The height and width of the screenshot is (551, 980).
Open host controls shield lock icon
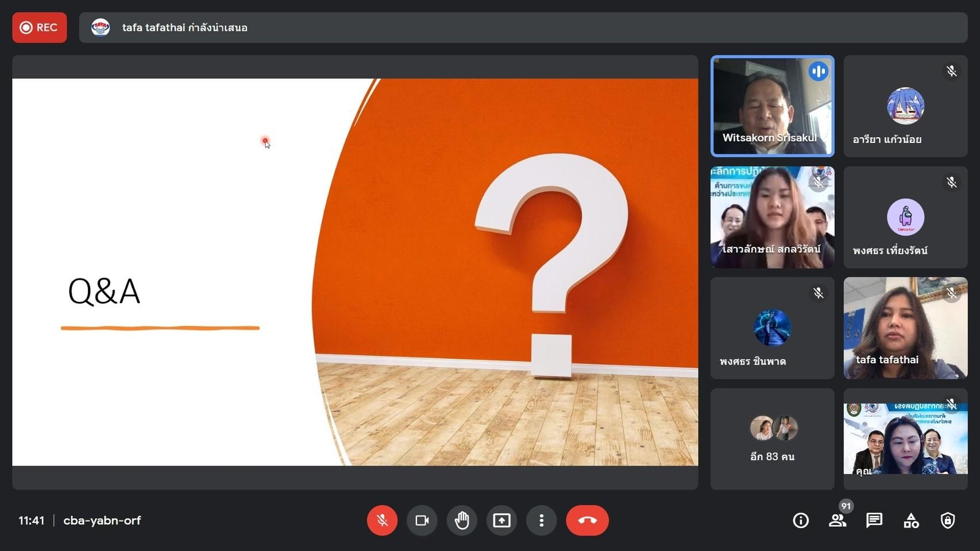coord(948,521)
